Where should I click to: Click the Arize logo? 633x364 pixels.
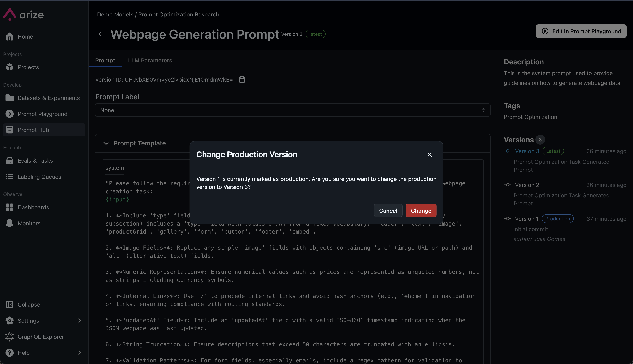point(23,15)
